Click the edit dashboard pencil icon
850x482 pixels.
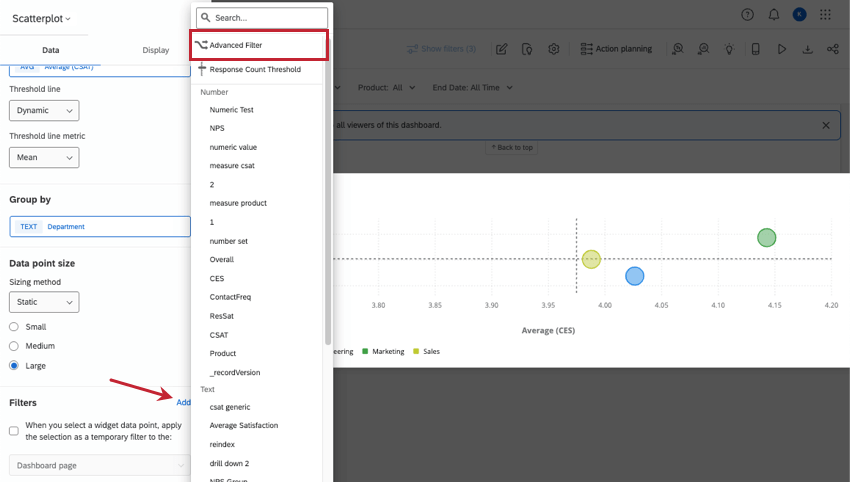click(501, 49)
